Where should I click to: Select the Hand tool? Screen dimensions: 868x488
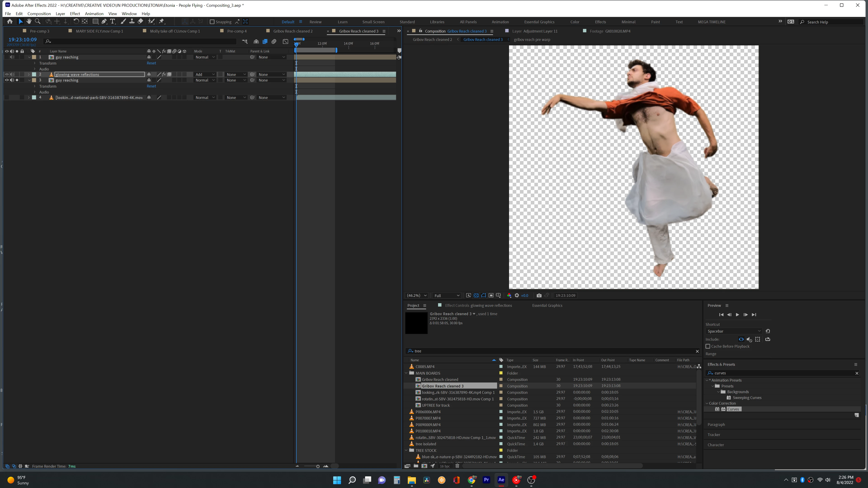pyautogui.click(x=29, y=21)
